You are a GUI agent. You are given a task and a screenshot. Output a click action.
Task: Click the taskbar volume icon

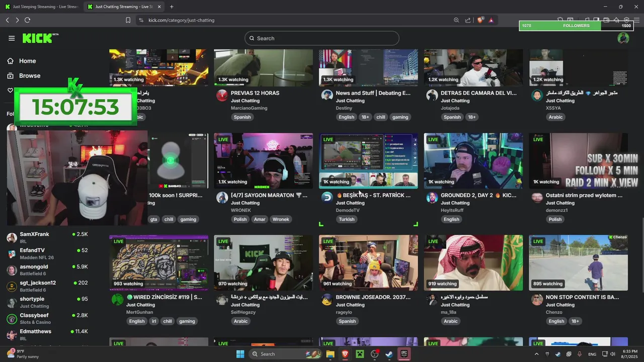tap(613, 354)
